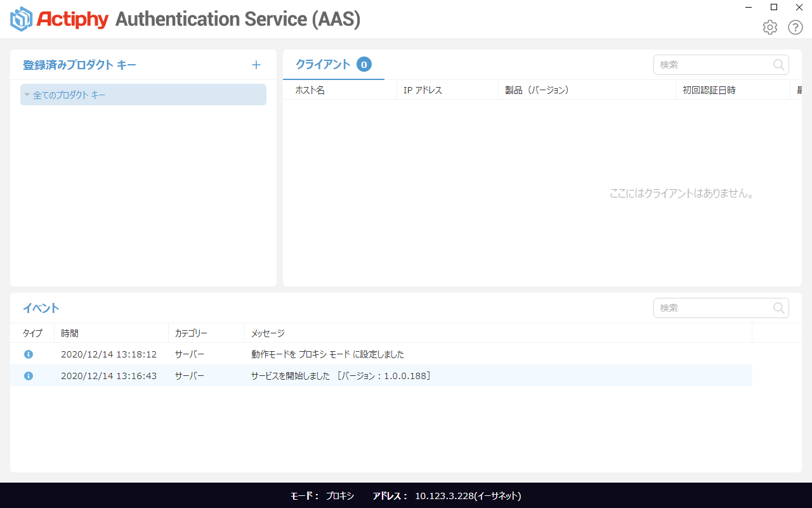Click message 動作モードを プロキシ モード に設定しました
This screenshot has width=812, height=508.
[x=327, y=354]
